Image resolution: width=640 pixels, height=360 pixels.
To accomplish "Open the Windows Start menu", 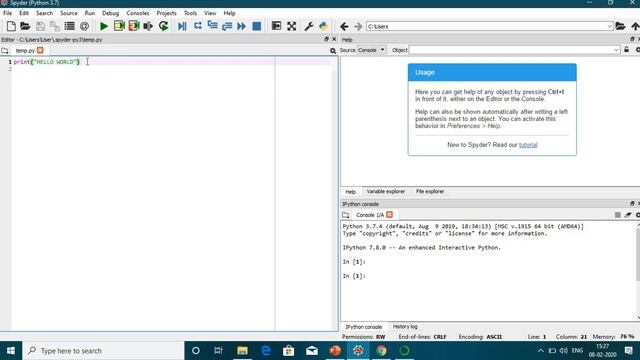I will [x=11, y=351].
